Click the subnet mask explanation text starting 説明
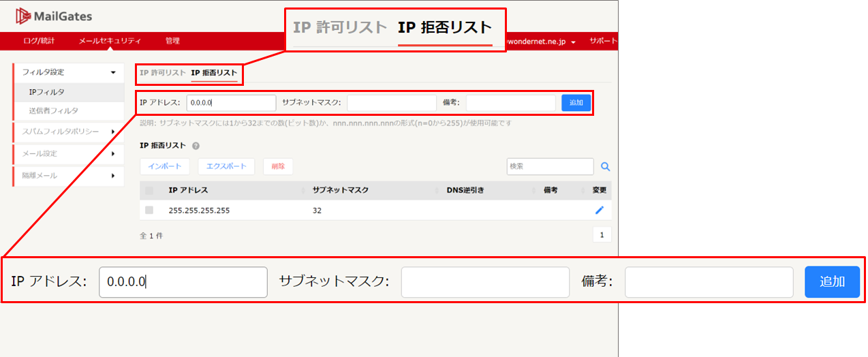The height and width of the screenshot is (357, 868). point(326,123)
